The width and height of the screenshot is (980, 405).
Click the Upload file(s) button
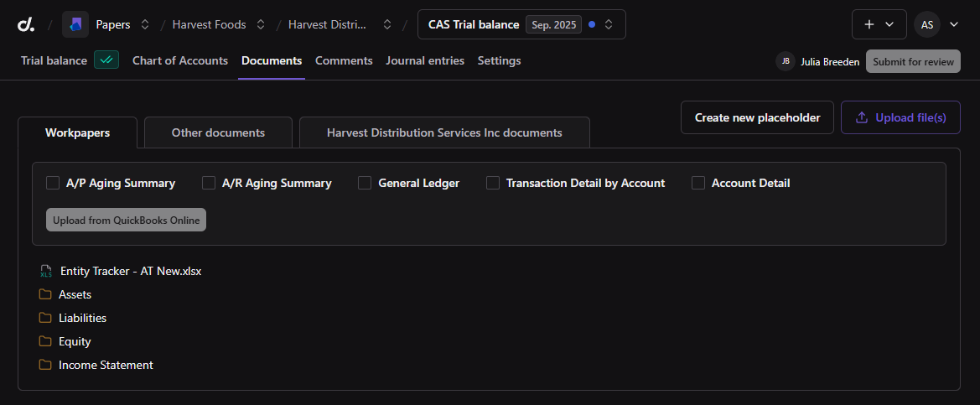pyautogui.click(x=900, y=118)
